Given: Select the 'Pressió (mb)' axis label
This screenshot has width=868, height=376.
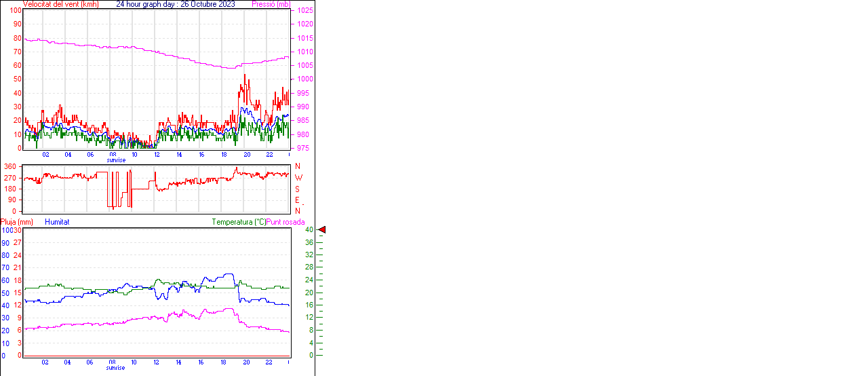Looking at the screenshot, I should (x=271, y=4).
